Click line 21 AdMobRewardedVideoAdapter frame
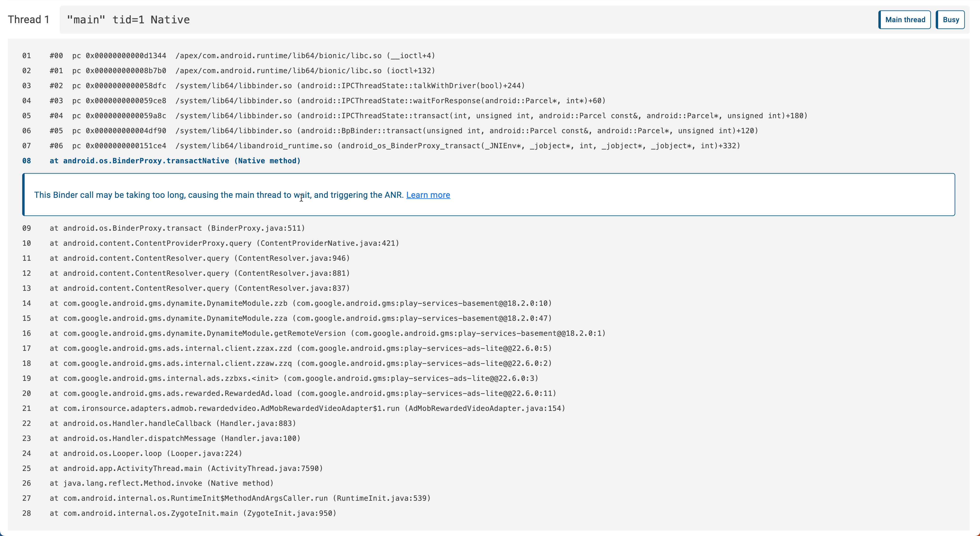 [x=307, y=408]
